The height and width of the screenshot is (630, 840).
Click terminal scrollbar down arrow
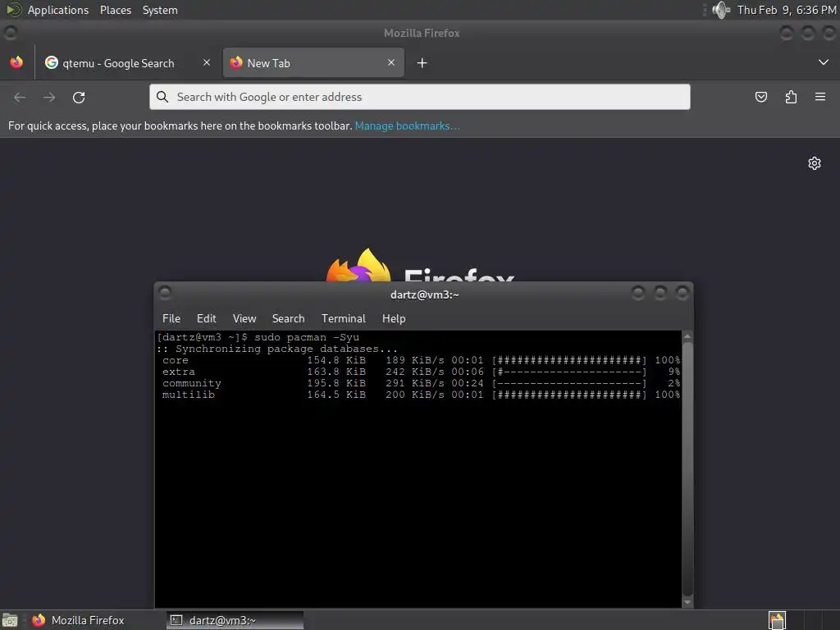tap(687, 603)
